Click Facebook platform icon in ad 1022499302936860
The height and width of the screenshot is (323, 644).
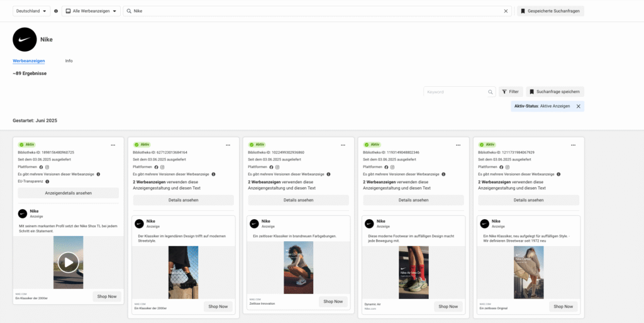[x=271, y=167]
